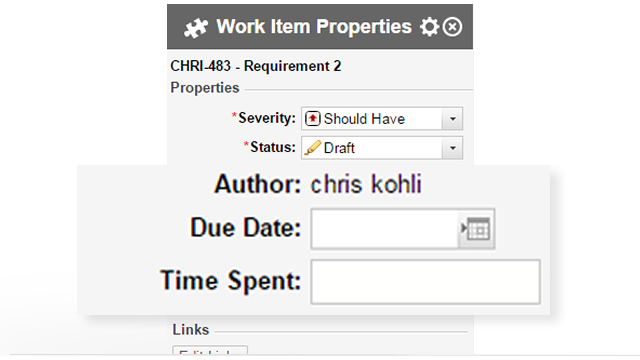Click the puzzle piece icon in header
640x360 pixels.
click(196, 28)
